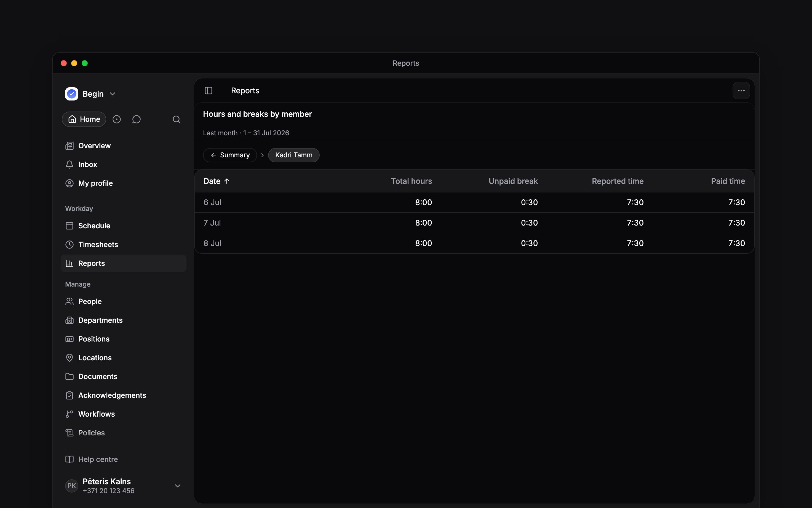The width and height of the screenshot is (812, 508).
Task: Click the 7:30 reported time for 6 Jul
Action: 635,202
